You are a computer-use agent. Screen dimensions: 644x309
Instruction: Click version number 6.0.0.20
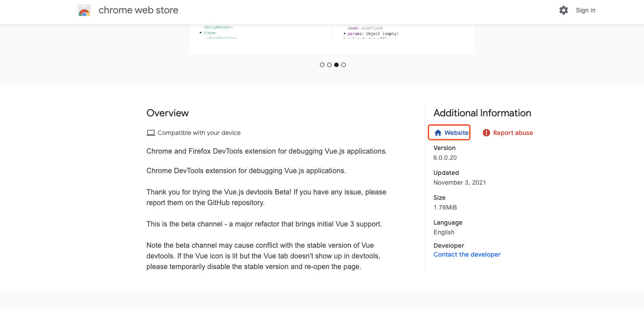(445, 158)
